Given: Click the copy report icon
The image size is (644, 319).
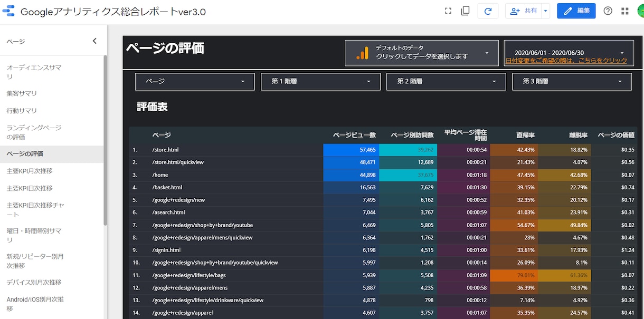Looking at the screenshot, I should click(465, 11).
